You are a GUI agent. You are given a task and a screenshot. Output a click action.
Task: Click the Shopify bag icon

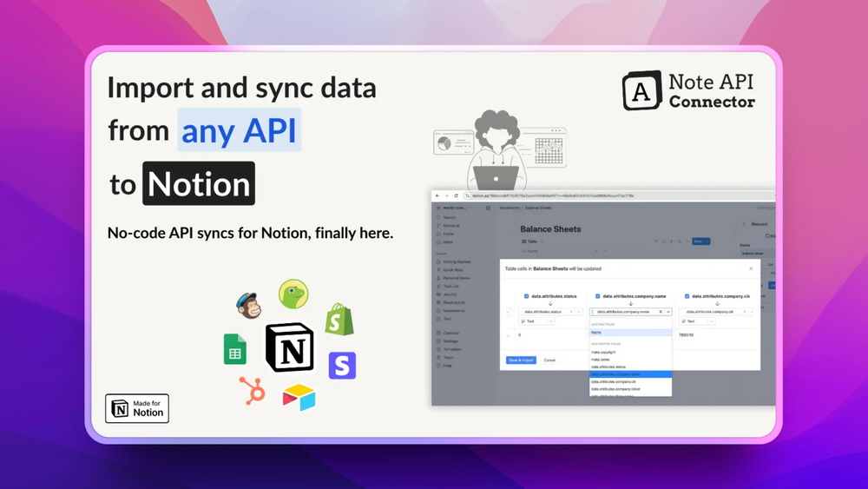[x=339, y=320]
